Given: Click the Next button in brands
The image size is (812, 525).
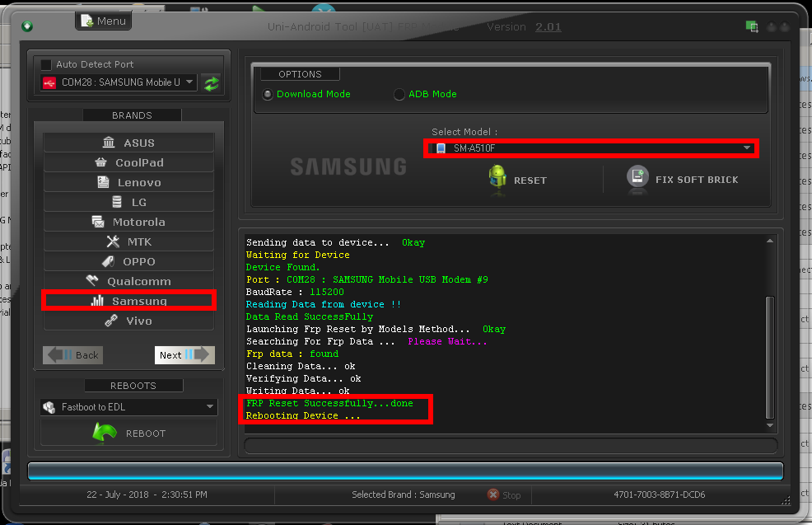Looking at the screenshot, I should point(184,355).
